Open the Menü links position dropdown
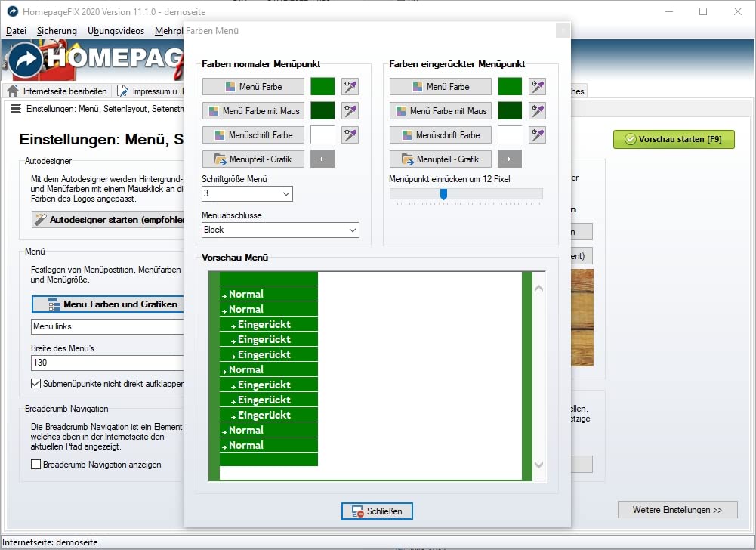Viewport: 756px width, 550px height. (107, 326)
